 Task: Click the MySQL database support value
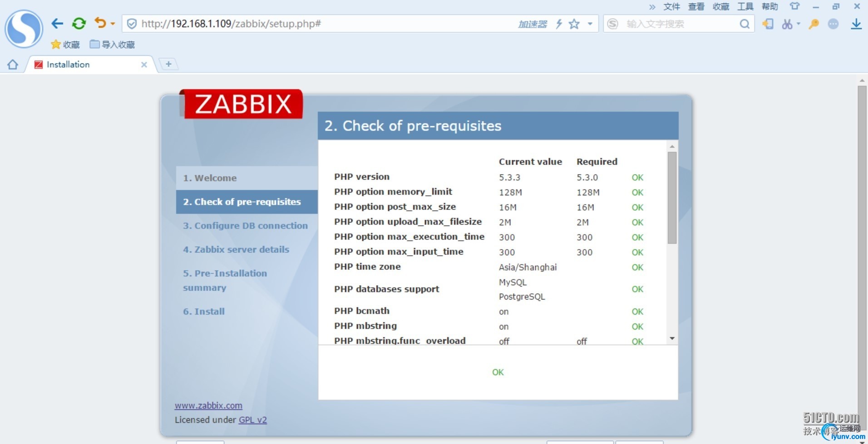[x=513, y=282]
